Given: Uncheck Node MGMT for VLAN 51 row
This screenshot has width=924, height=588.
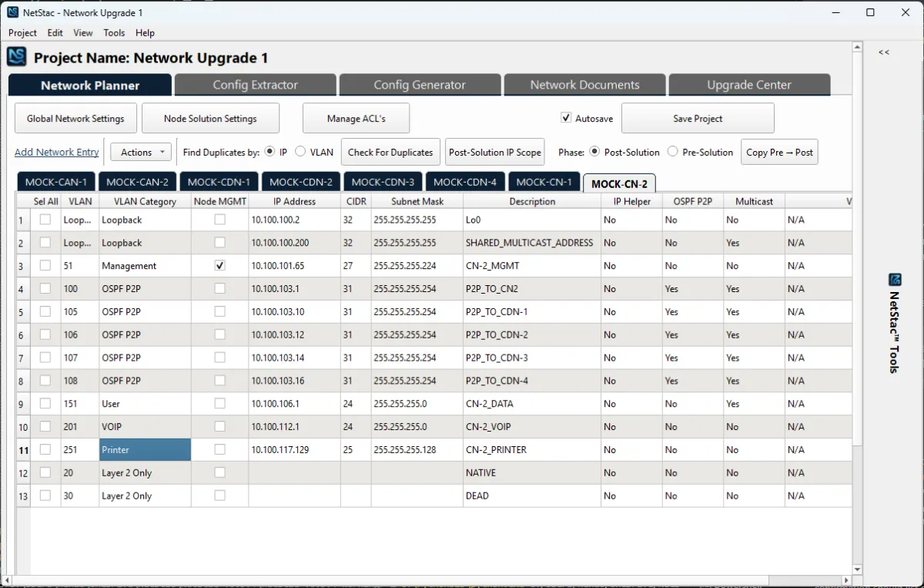Looking at the screenshot, I should pos(220,266).
